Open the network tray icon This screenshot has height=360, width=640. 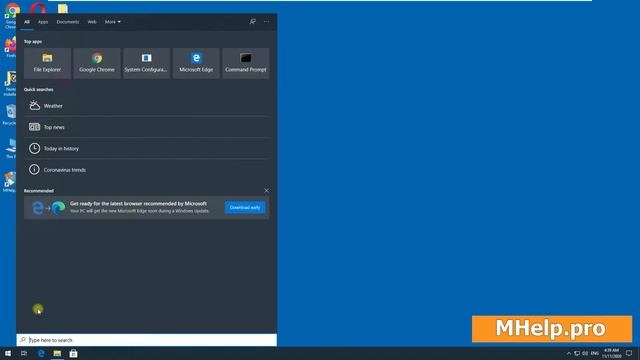pos(577,353)
